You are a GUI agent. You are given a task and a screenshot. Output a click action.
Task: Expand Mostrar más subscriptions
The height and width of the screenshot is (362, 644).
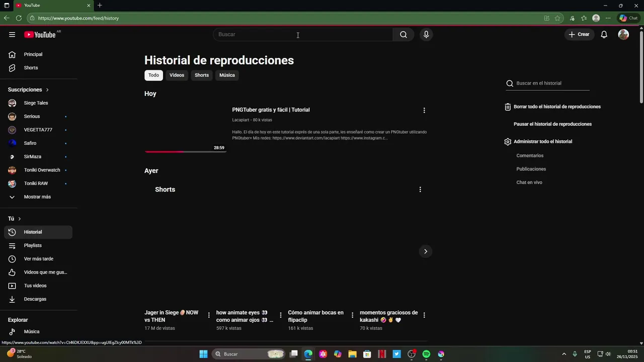pyautogui.click(x=38, y=197)
